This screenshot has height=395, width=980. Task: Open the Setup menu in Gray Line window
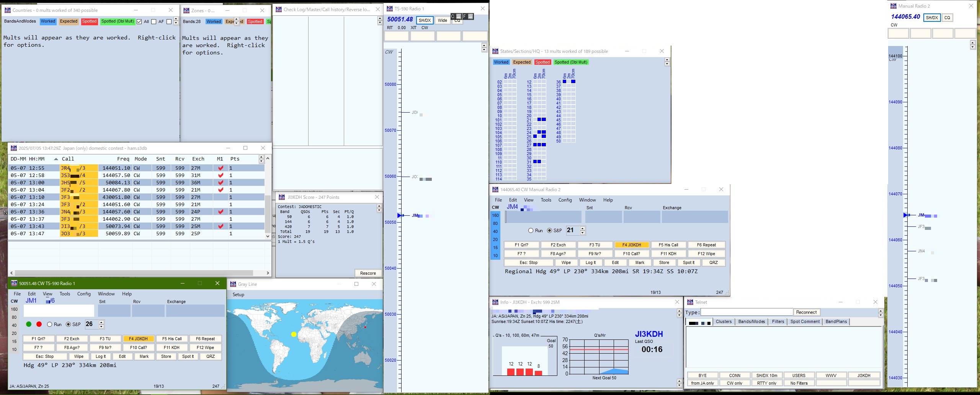pos(238,294)
